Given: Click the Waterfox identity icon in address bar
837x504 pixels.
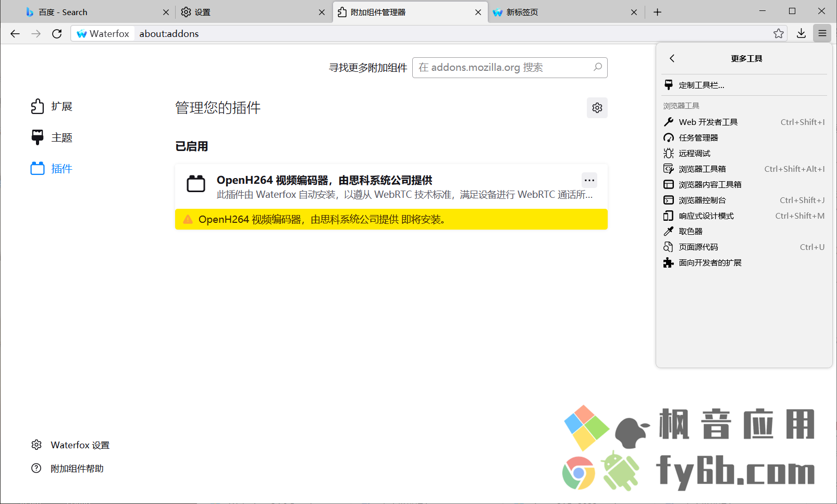Looking at the screenshot, I should 103,34.
